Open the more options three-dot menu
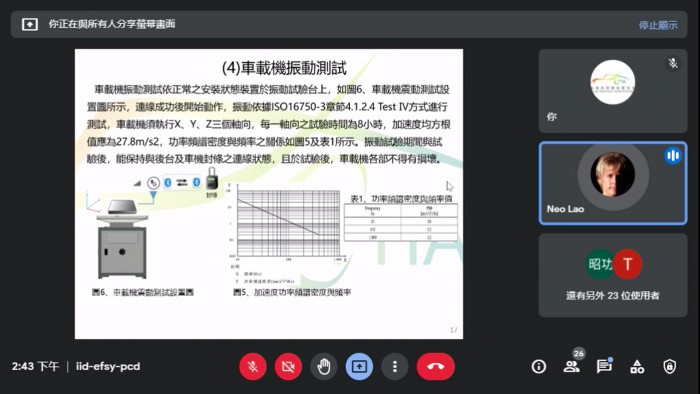700x394 pixels. (395, 367)
